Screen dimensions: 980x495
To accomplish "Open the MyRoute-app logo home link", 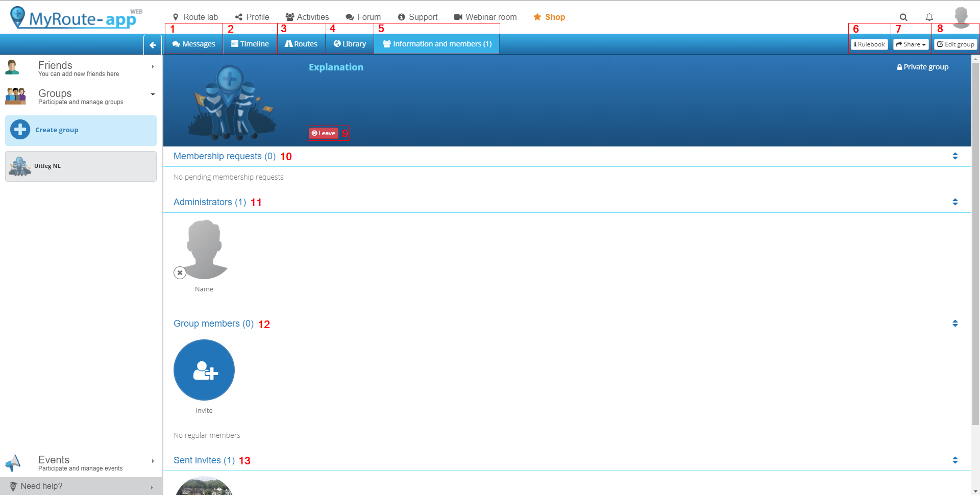I will 76,18.
